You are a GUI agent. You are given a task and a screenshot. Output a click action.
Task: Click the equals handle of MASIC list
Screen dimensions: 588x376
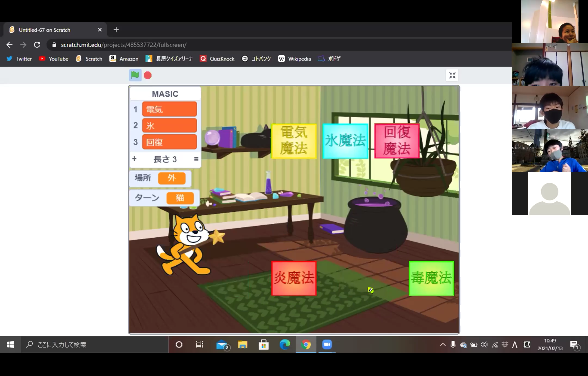click(x=196, y=159)
